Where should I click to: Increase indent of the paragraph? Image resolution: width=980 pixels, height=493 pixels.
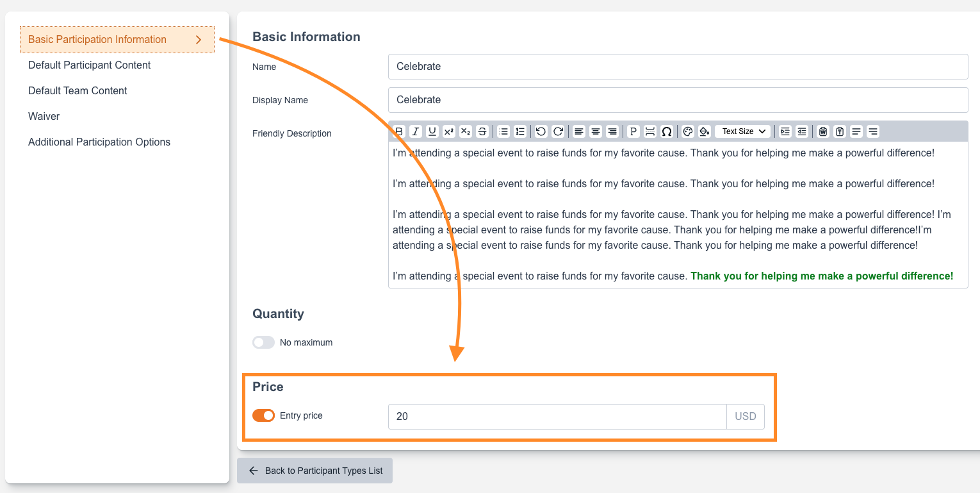785,131
